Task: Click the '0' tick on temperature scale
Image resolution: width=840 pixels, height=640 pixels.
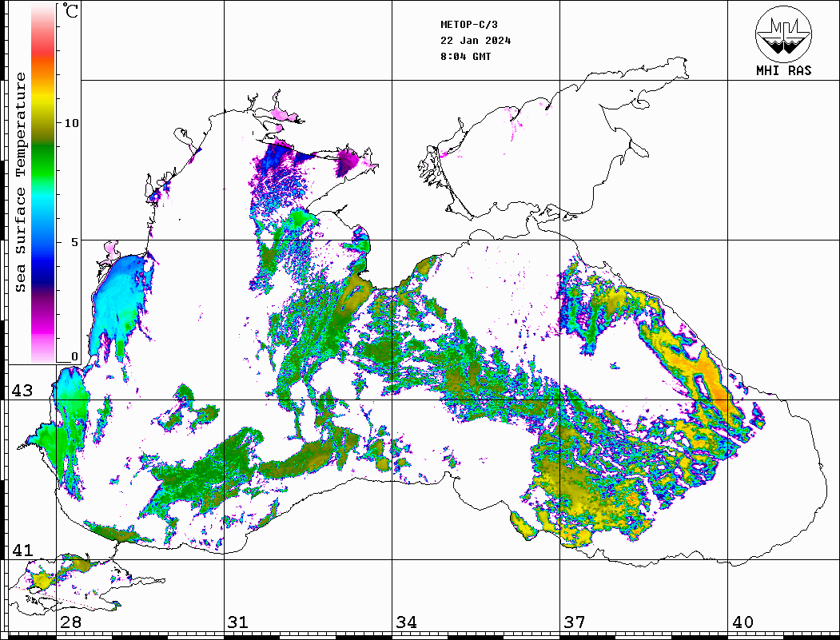Action: coord(74,356)
